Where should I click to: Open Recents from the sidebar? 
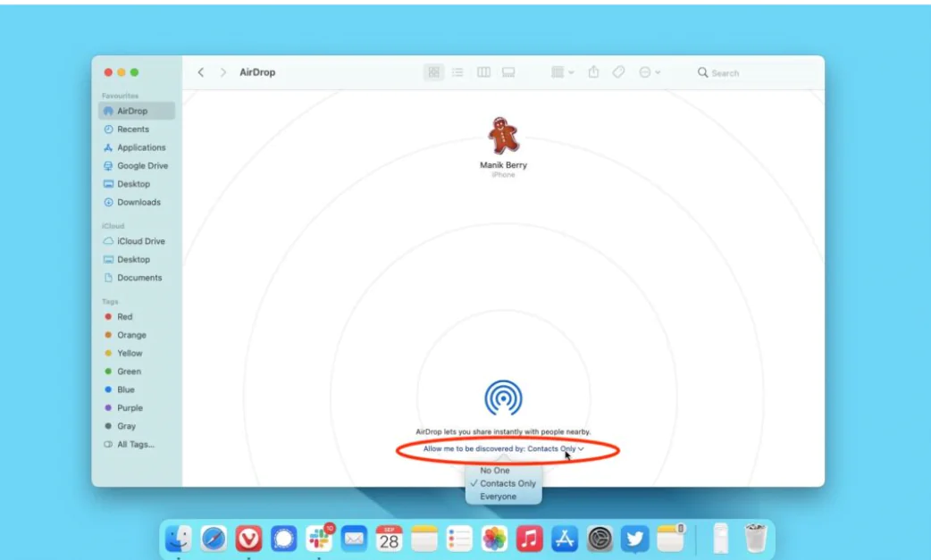pyautogui.click(x=132, y=129)
